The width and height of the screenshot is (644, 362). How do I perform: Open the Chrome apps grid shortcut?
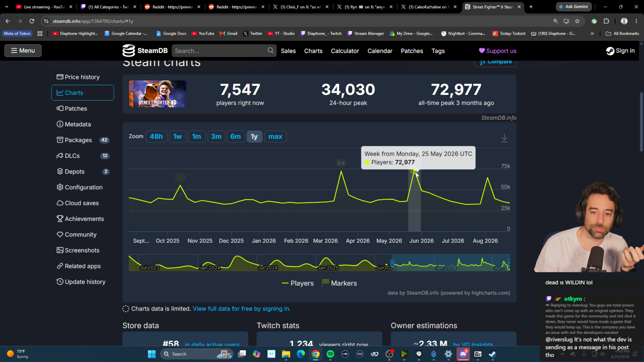(x=40, y=33)
